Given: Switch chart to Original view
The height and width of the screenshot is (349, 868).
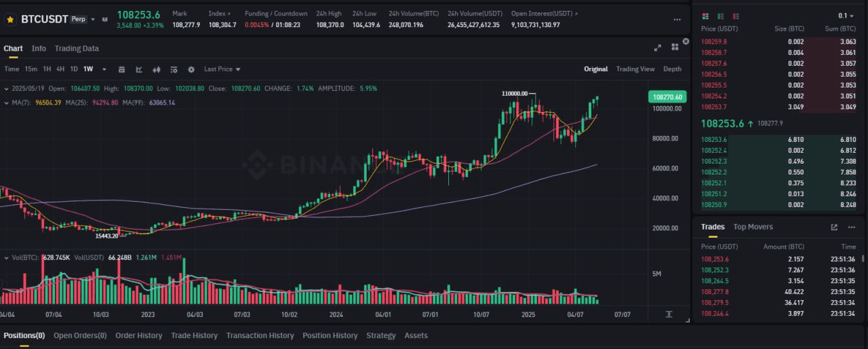Looking at the screenshot, I should (x=596, y=69).
